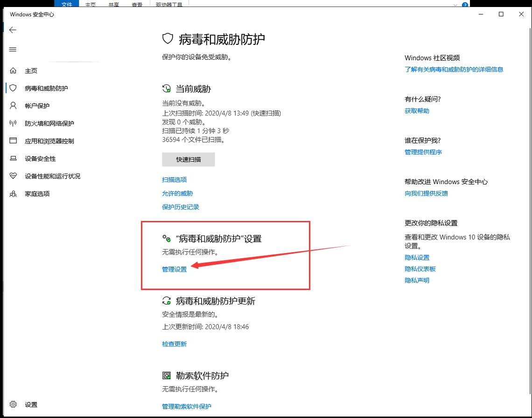Click the text "上次扫描时间: 2020/4/8 13:49 (快速扫描)"
This screenshot has width=532, height=418.
point(222,113)
